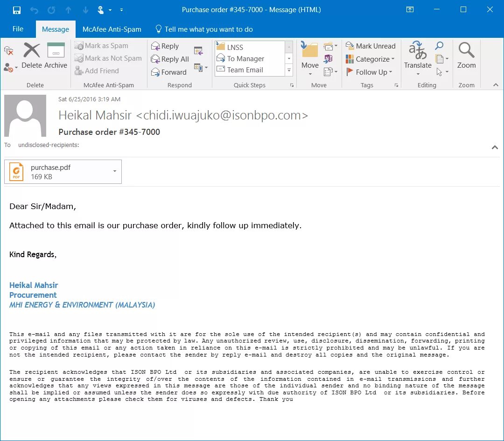Viewport: 504px width, 441px height.
Task: Go to Next Item with down arrow
Action: 85,10
